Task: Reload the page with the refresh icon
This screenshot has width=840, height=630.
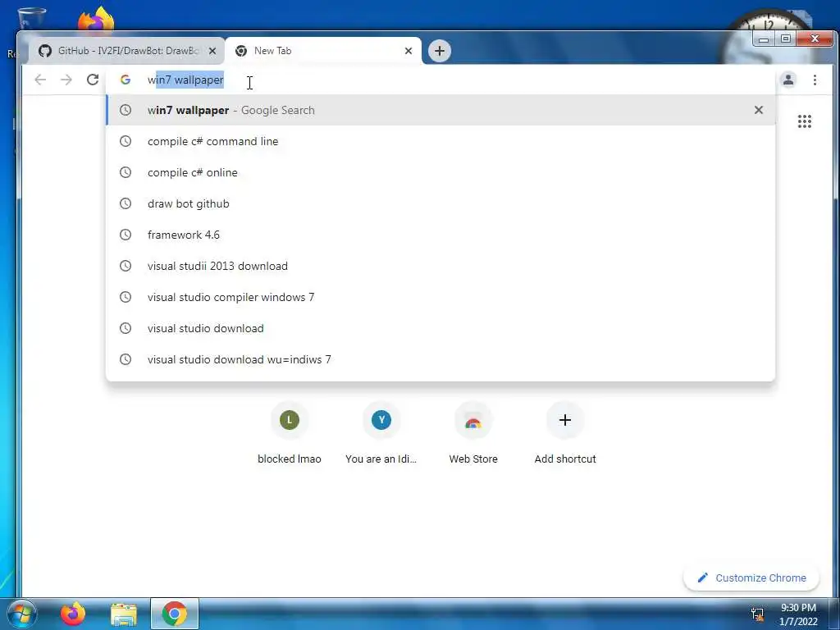Action: tap(93, 80)
